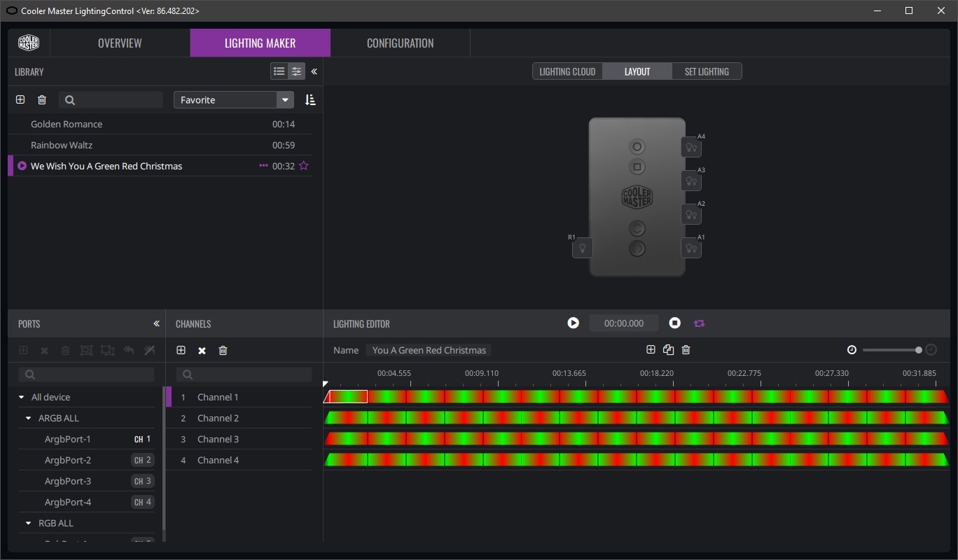Collapse the Ports panel
The height and width of the screenshot is (560, 958).
pyautogui.click(x=156, y=323)
